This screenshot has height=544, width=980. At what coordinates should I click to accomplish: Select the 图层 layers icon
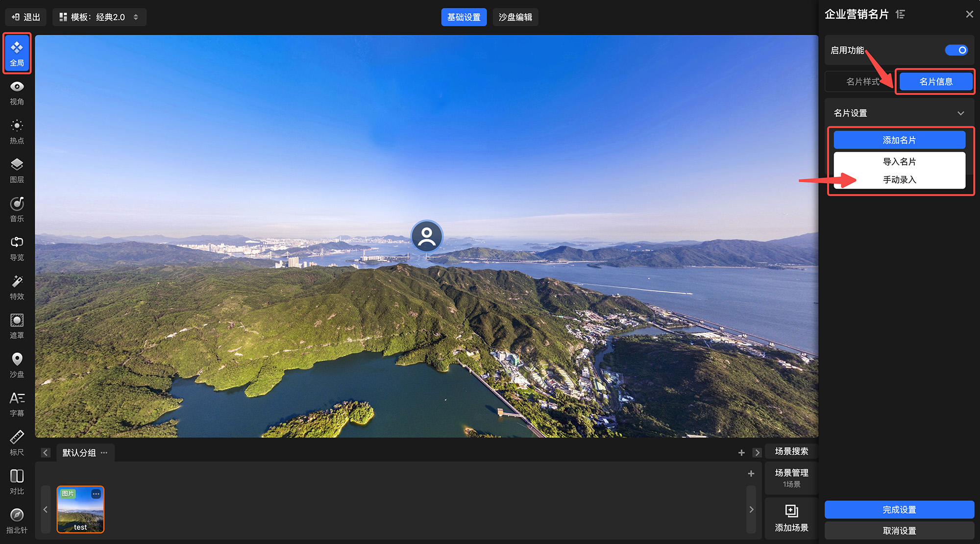tap(17, 170)
